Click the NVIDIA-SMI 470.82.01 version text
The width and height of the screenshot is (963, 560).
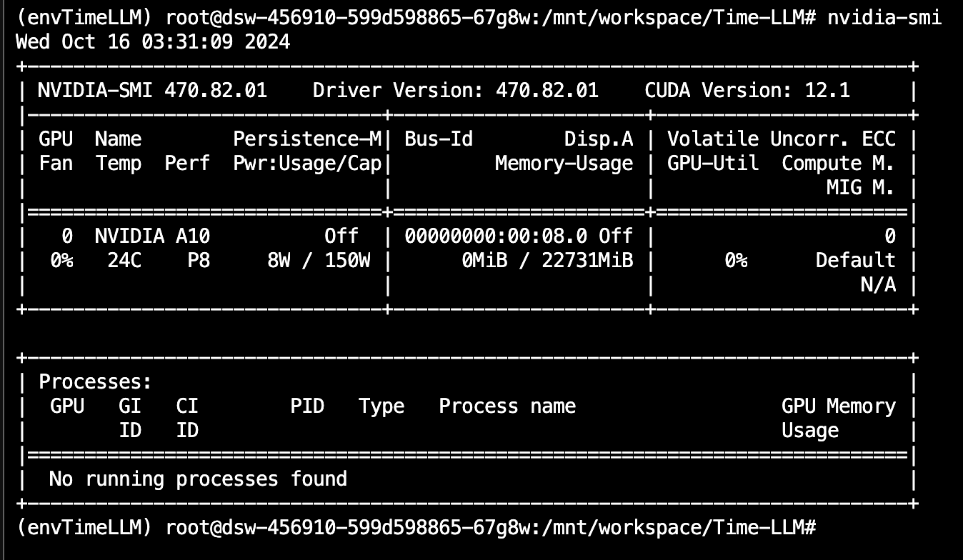152,91
